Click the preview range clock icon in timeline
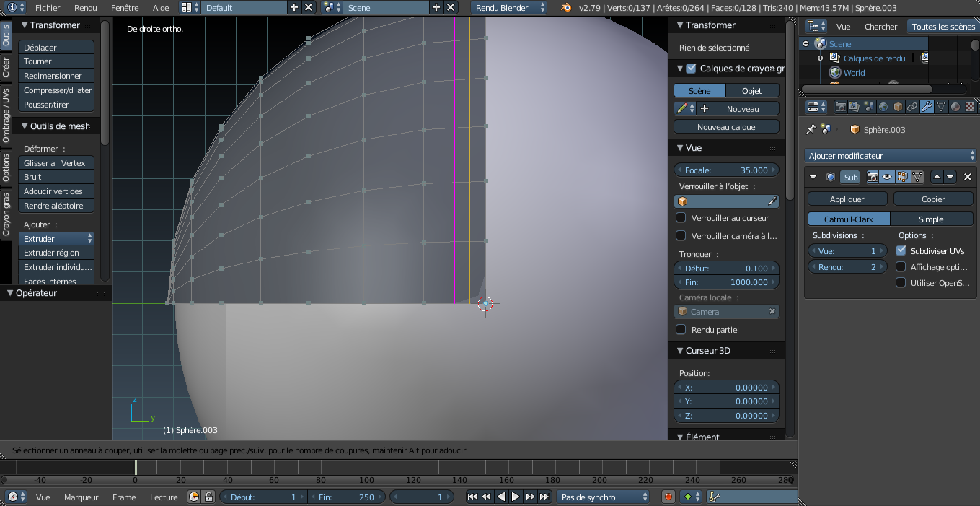This screenshot has width=980, height=506. click(x=194, y=497)
